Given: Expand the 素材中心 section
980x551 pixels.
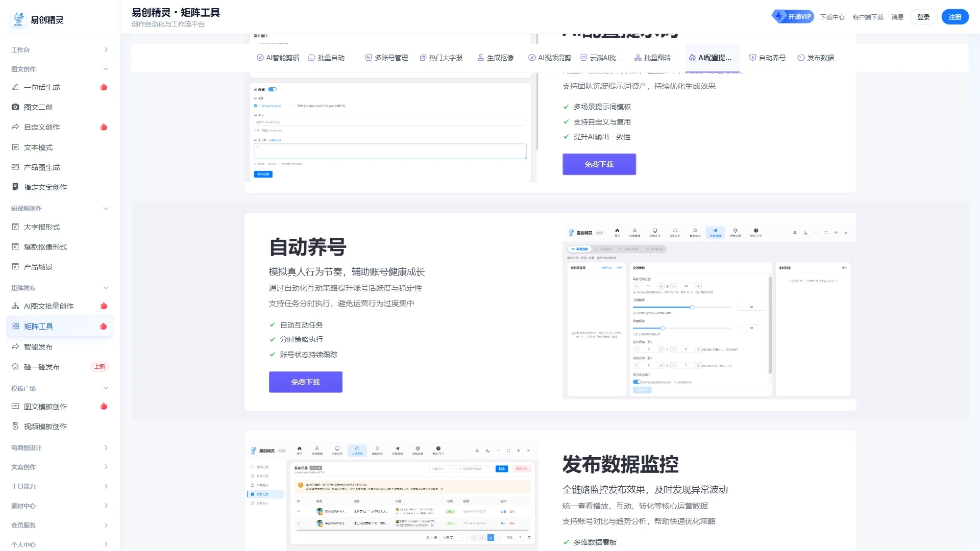Looking at the screenshot, I should 60,506.
